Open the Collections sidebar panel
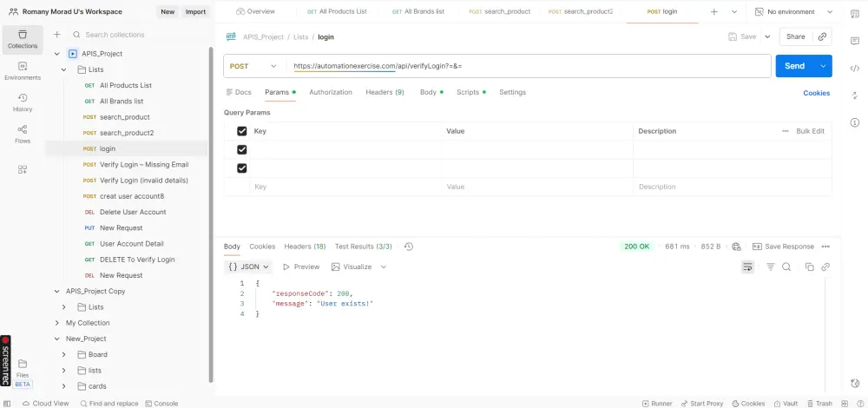This screenshot has height=408, width=868. [x=23, y=39]
